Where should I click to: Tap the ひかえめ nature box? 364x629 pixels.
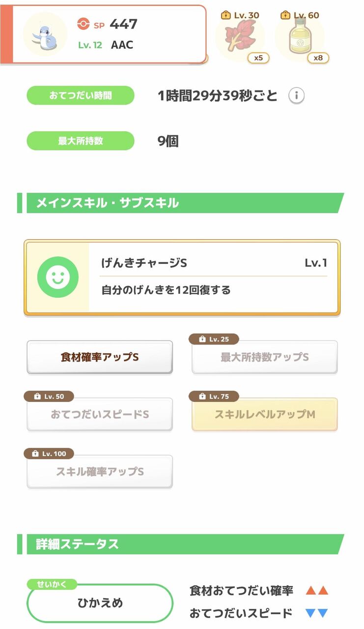coord(100,603)
